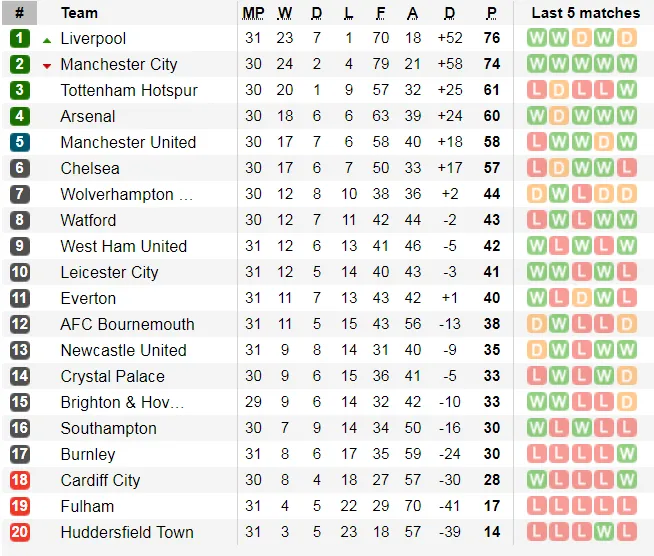Click the Last 5 matches header

tap(585, 13)
